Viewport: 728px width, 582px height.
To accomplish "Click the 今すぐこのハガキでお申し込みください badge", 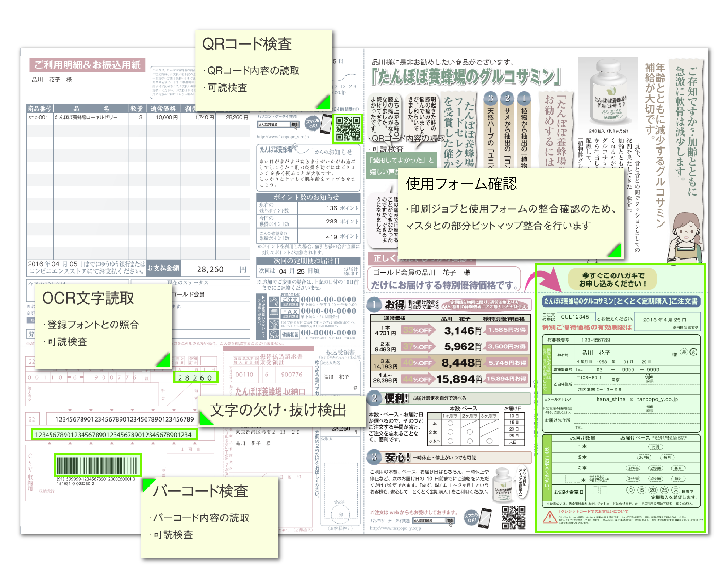I will point(612,279).
